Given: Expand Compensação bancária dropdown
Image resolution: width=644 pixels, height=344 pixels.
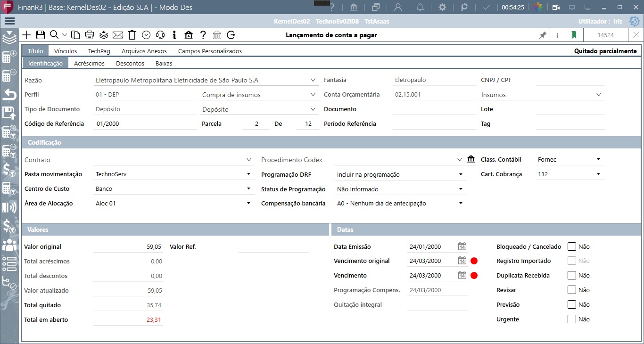Looking at the screenshot, I should coord(461,204).
